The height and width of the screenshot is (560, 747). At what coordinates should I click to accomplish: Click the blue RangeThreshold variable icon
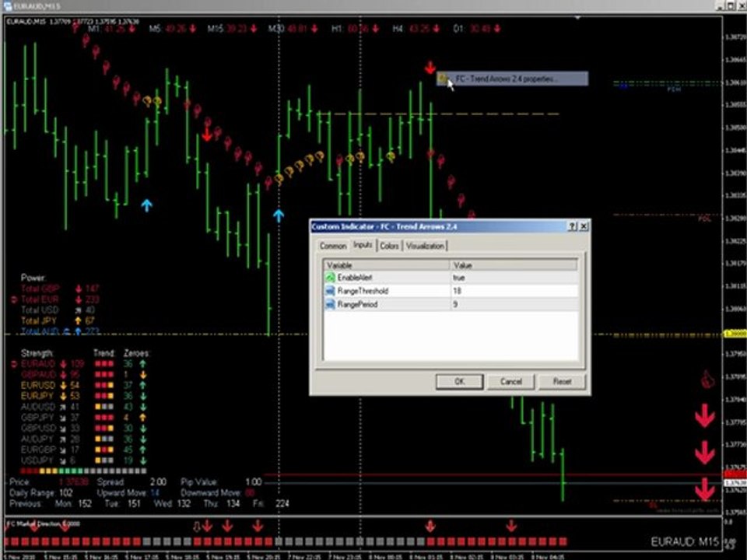(x=330, y=290)
